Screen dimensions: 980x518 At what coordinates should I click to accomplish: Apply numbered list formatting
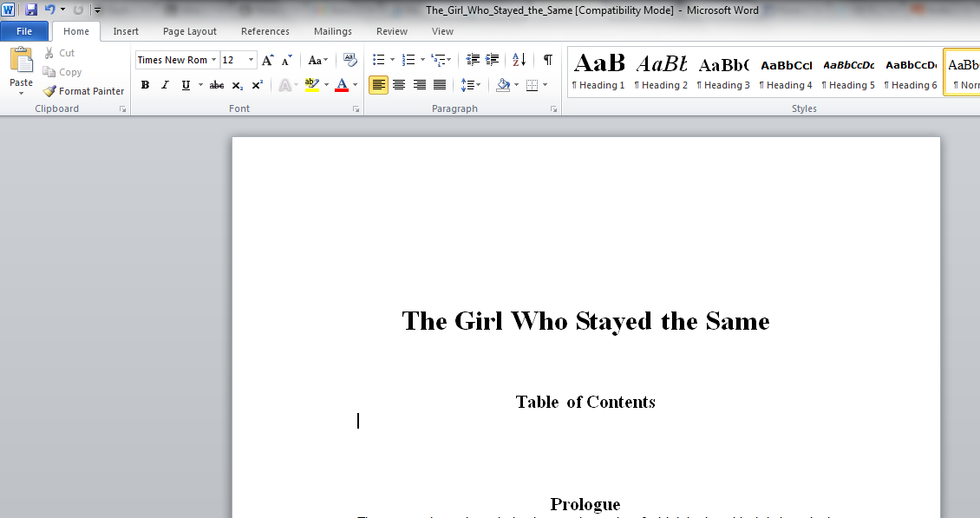(408, 60)
